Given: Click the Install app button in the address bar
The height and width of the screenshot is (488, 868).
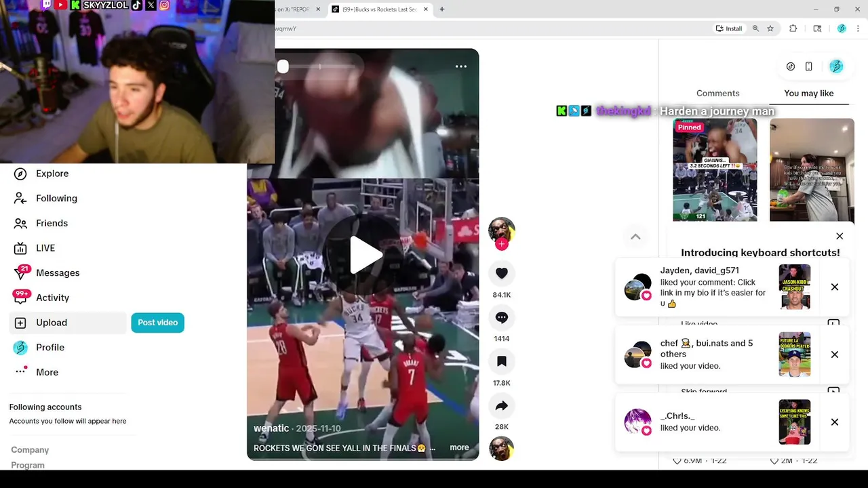Looking at the screenshot, I should click(729, 28).
